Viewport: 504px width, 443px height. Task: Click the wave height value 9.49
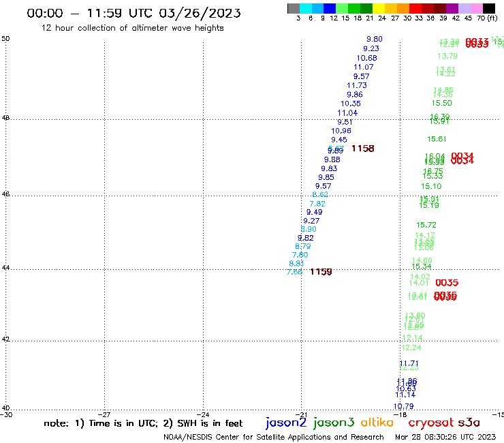click(x=314, y=212)
